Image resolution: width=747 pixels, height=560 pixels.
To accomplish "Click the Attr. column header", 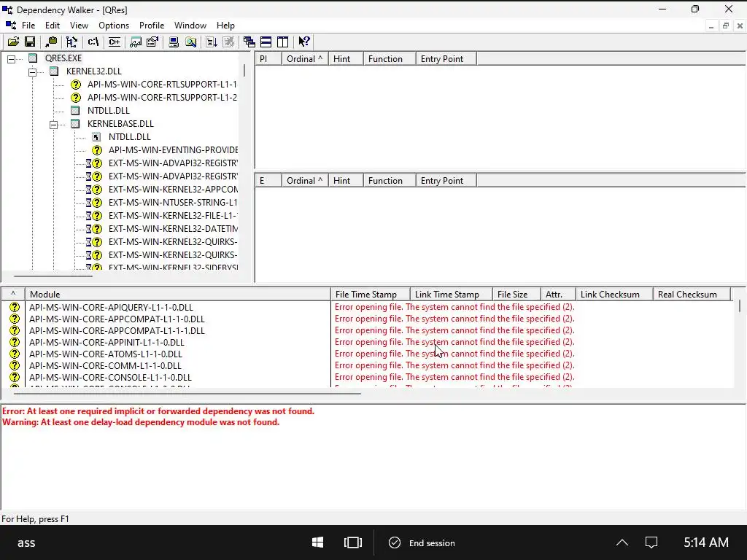I will 558,295.
